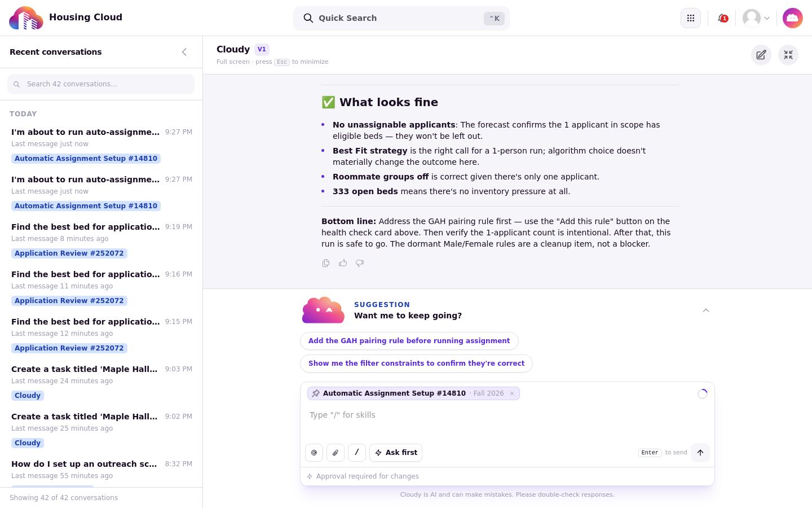The image size is (812, 508).
Task: Click the Cloudy assistant icon in header
Action: click(793, 18)
